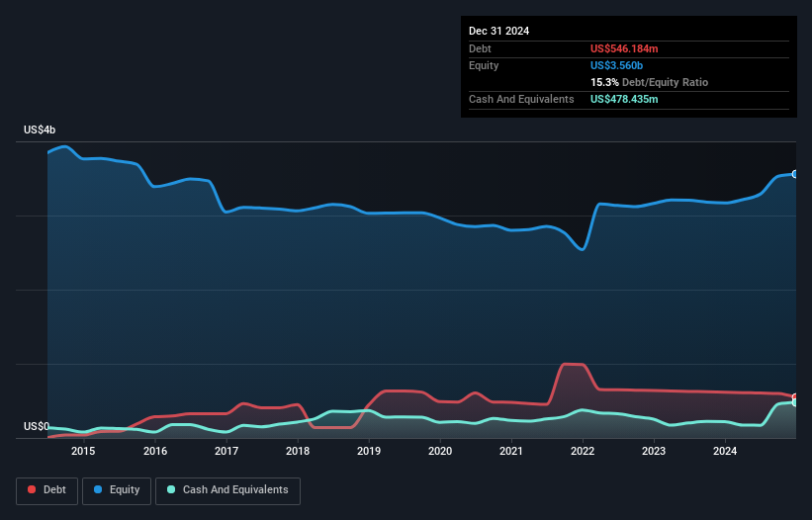
Task: Click the 2016 x-axis label
Action: point(155,451)
